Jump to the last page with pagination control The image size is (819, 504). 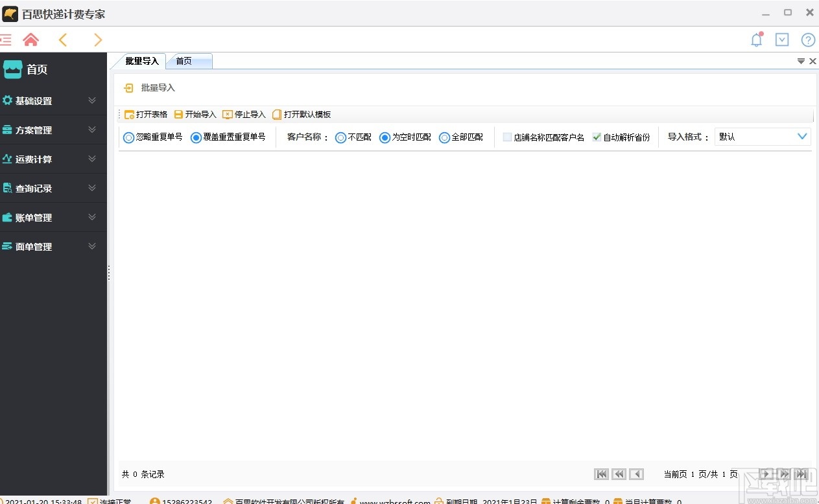(x=802, y=474)
